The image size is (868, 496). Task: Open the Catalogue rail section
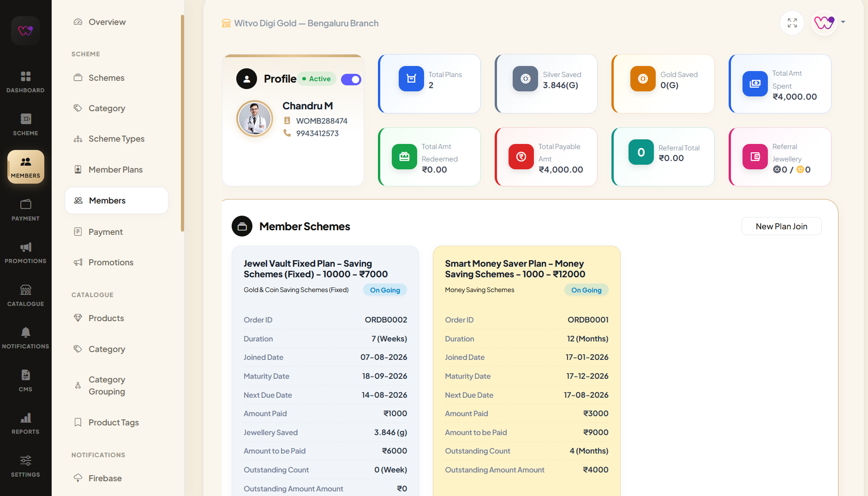(25, 295)
